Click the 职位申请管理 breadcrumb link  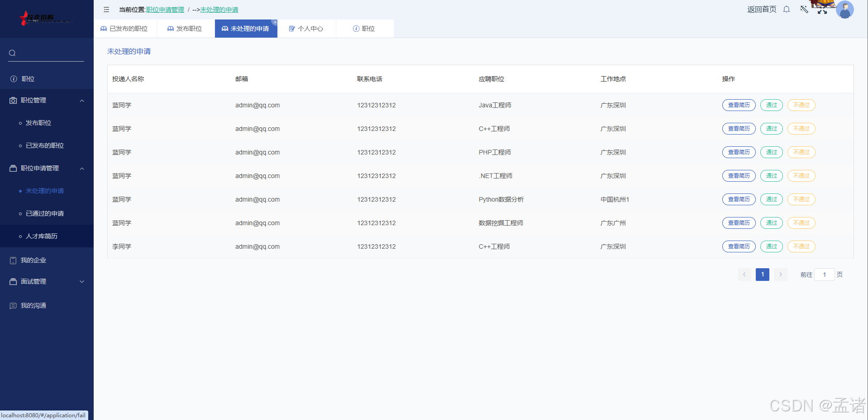[x=165, y=10]
